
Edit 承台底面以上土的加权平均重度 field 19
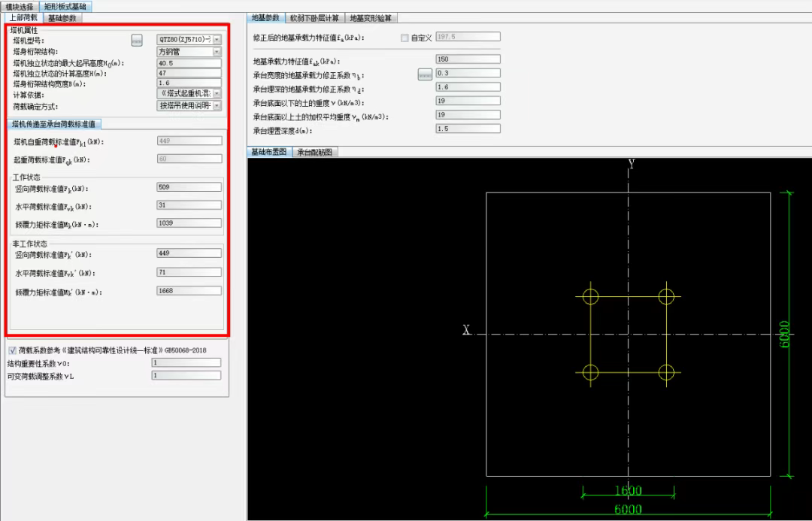point(468,115)
